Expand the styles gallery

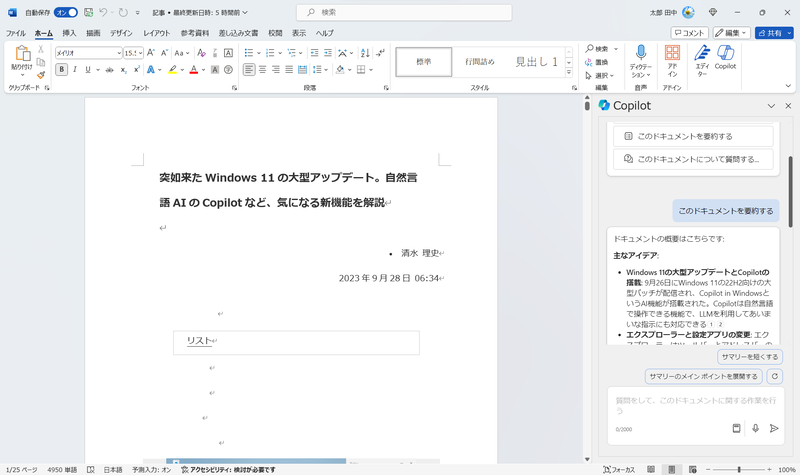[569, 72]
